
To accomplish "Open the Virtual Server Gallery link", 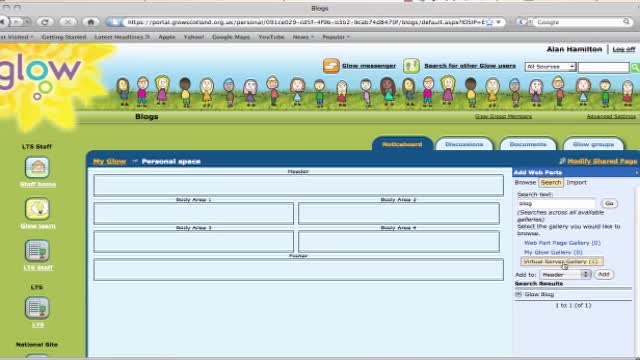I will point(560,262).
